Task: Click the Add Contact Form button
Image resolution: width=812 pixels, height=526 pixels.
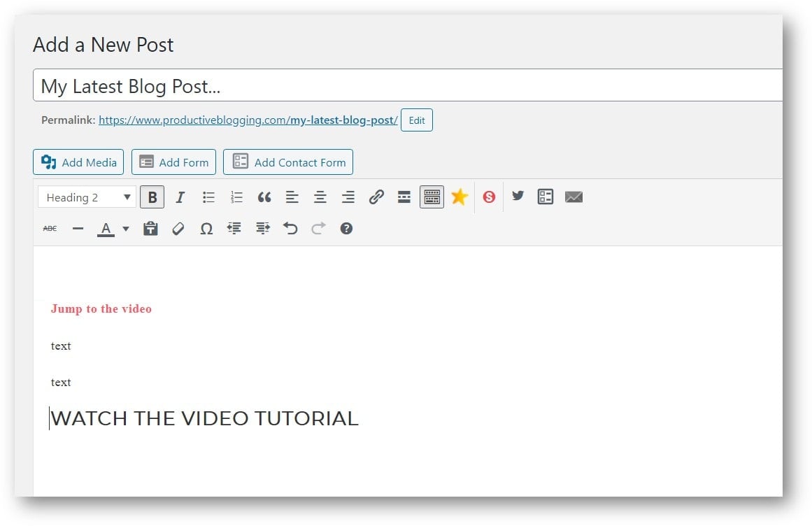Action: tap(288, 162)
